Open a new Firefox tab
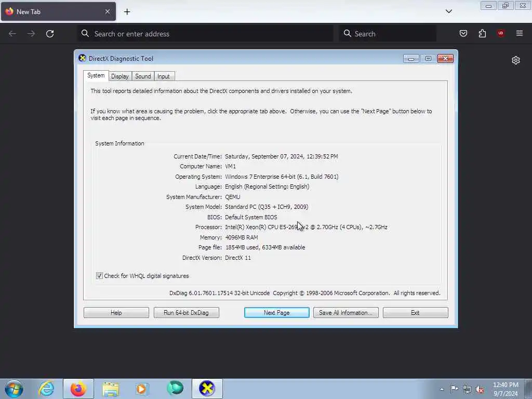 coord(127,12)
